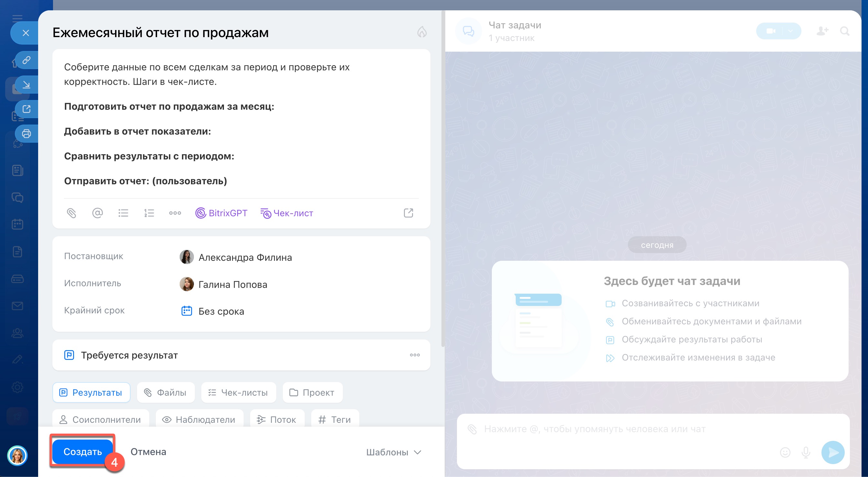Expand the video call dropdown arrow
The image size is (868, 477).
point(790,31)
